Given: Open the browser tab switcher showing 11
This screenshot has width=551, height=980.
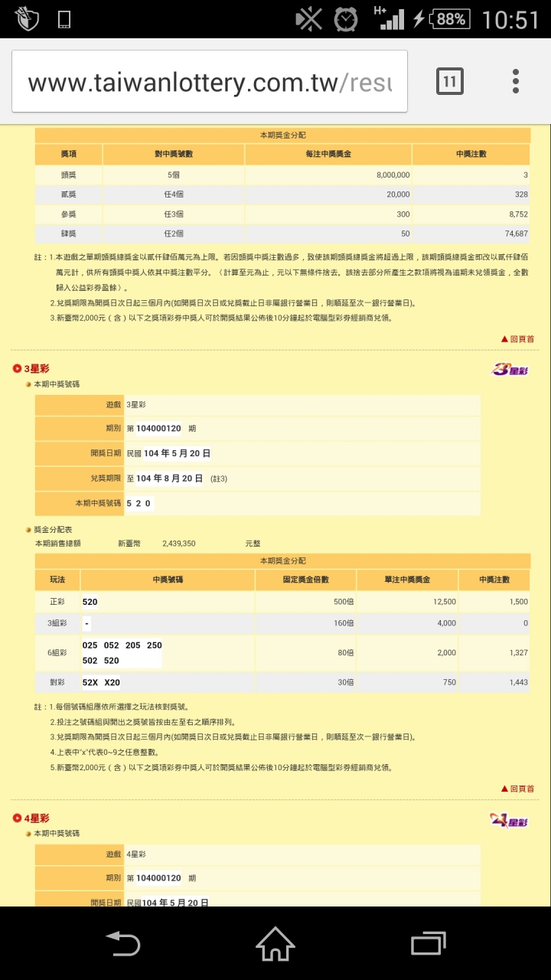Looking at the screenshot, I should point(450,81).
